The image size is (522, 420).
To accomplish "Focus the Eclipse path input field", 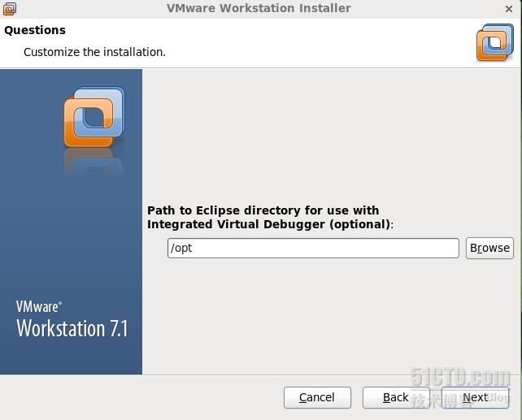I will (313, 248).
